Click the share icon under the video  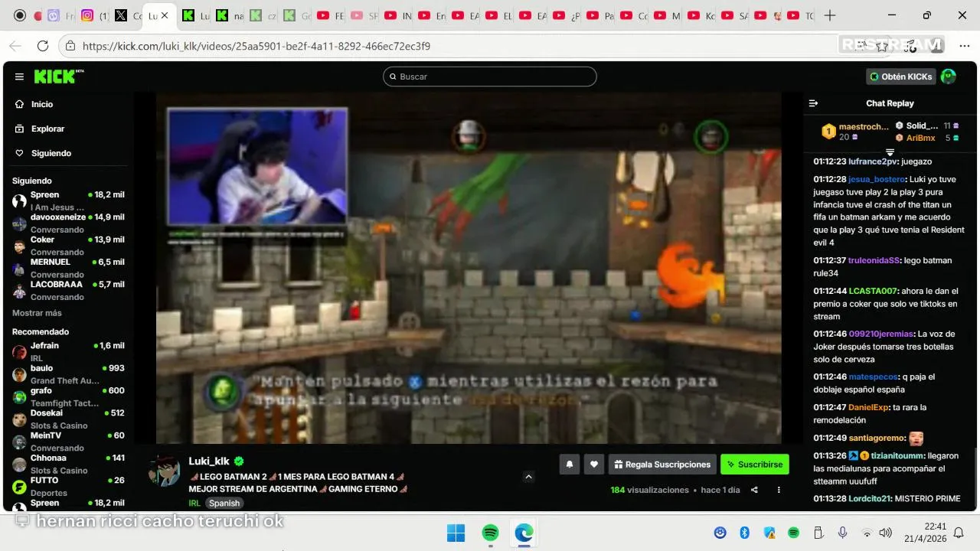tap(754, 490)
